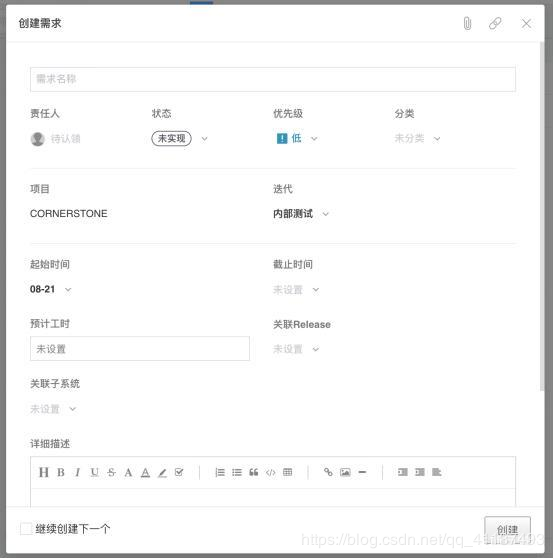554x558 pixels.
Task: Click second editor layout mode icon
Action: (420, 472)
